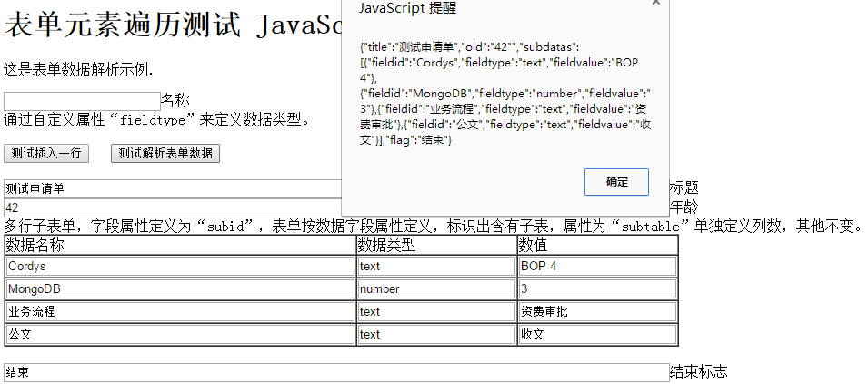Click the text type field in the 公文 row
The image size is (868, 384).
pyautogui.click(x=437, y=334)
